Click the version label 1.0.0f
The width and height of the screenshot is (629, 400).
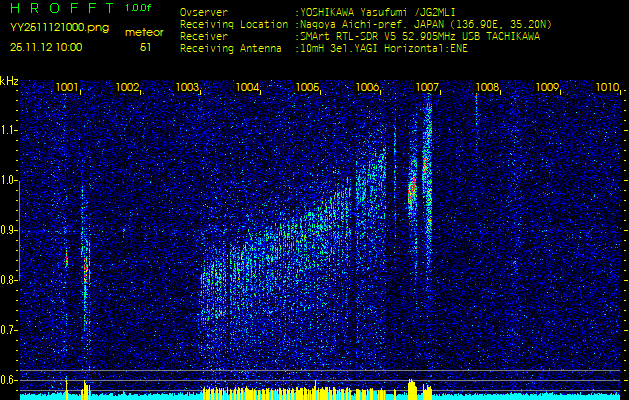tap(138, 8)
